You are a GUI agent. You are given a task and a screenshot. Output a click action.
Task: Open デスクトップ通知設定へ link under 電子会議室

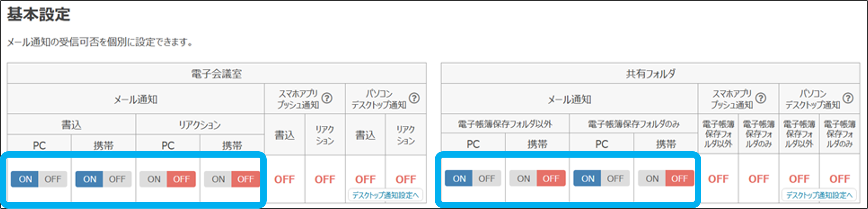pos(386,195)
